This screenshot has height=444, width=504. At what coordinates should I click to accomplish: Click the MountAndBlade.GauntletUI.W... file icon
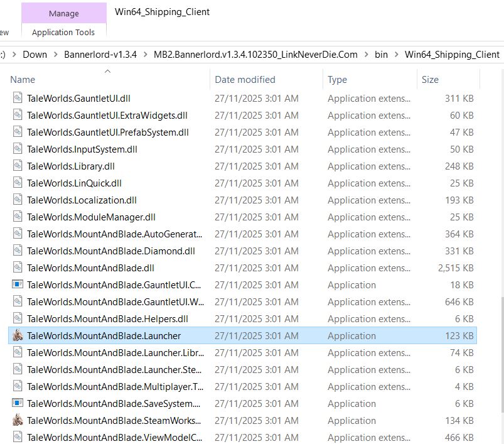[x=18, y=301]
